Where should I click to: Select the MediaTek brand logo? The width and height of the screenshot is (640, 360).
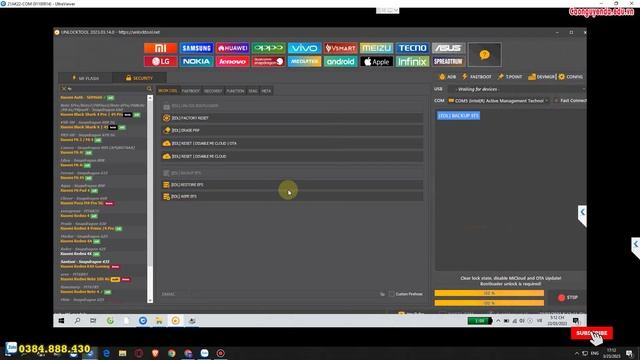304,62
